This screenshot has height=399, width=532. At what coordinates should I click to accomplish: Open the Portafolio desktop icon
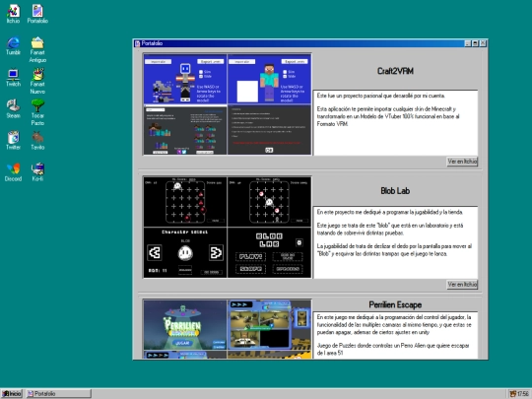pyautogui.click(x=37, y=14)
